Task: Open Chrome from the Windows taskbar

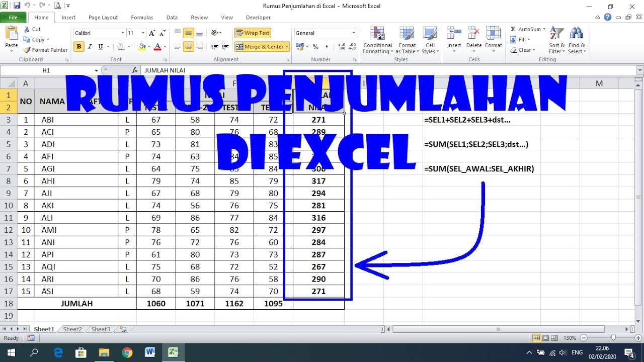Action: (127, 352)
